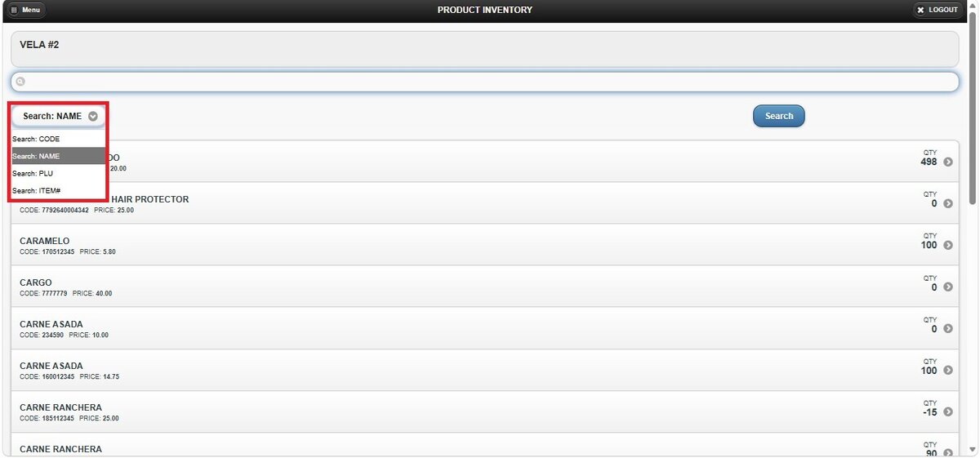Choose Search: ITEM# option
Viewport: 980px width, 458px height.
coord(59,190)
